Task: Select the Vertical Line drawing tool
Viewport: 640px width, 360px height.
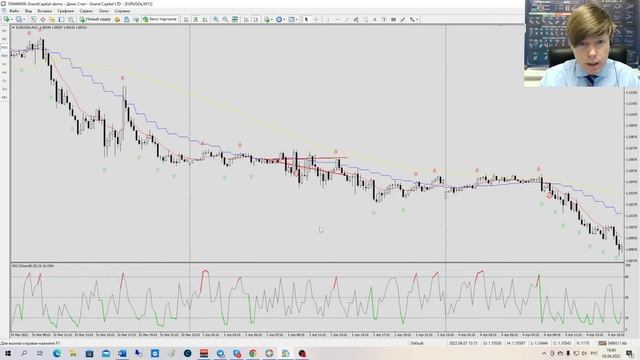Action: coord(328,19)
